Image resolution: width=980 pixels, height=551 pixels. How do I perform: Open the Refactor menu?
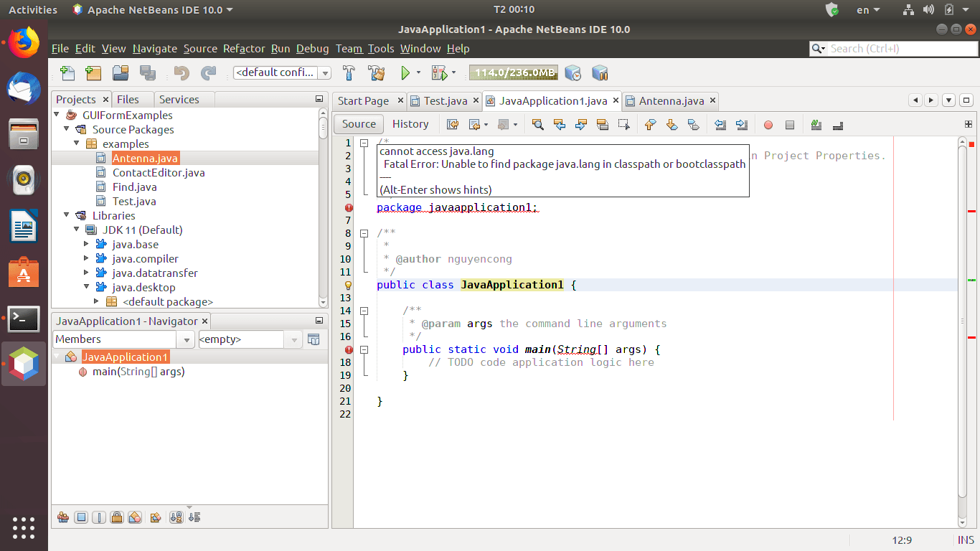(244, 49)
